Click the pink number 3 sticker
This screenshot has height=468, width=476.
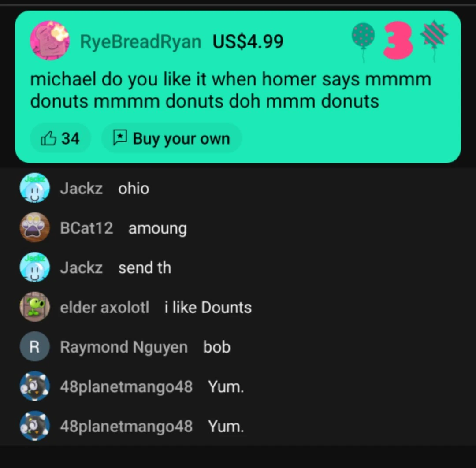coord(398,41)
